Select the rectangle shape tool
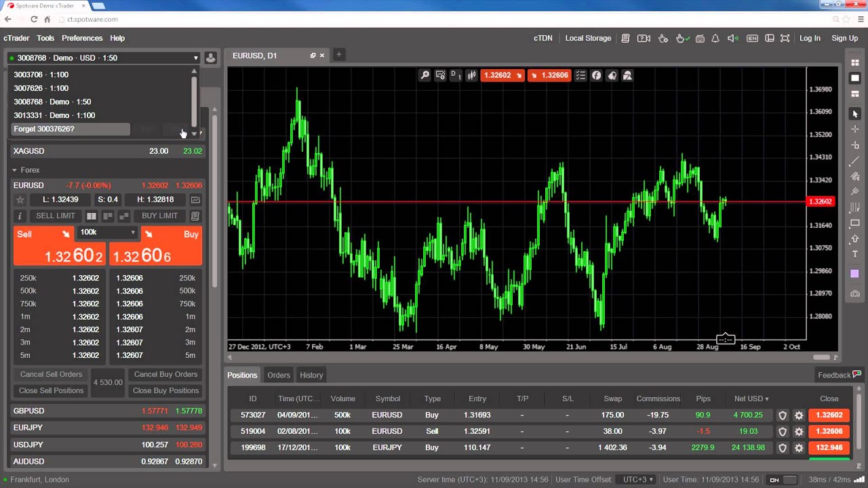The width and height of the screenshot is (868, 488). (x=855, y=223)
